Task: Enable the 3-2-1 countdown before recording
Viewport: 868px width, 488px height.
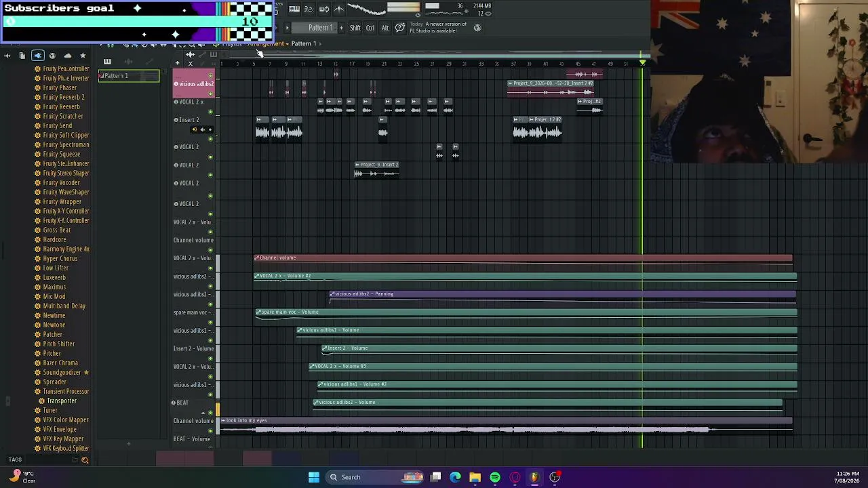Action: (x=309, y=9)
